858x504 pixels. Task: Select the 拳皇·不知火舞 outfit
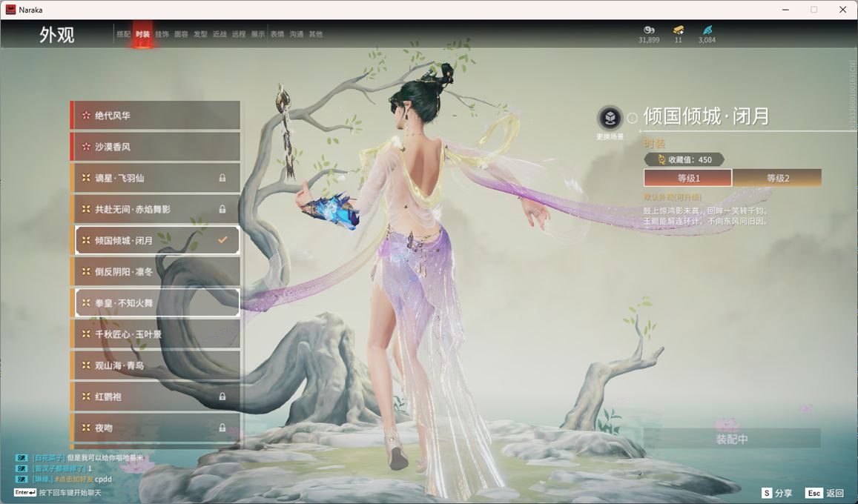[156, 302]
